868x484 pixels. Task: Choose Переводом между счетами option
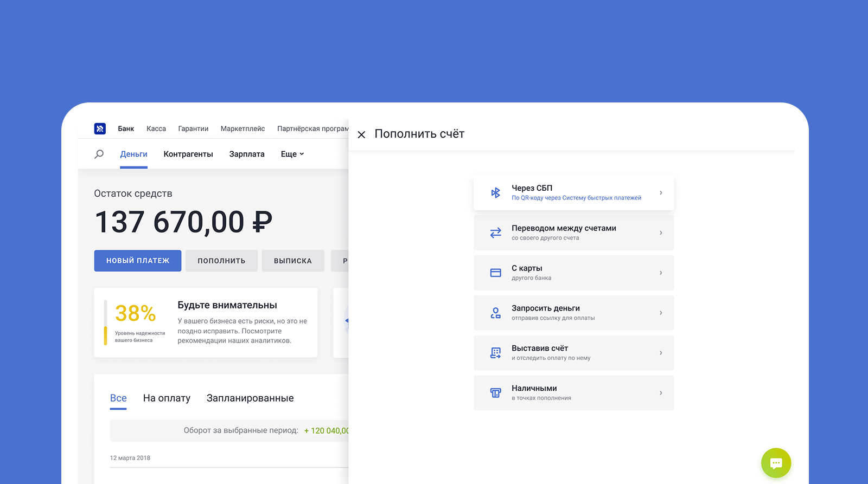[574, 233]
